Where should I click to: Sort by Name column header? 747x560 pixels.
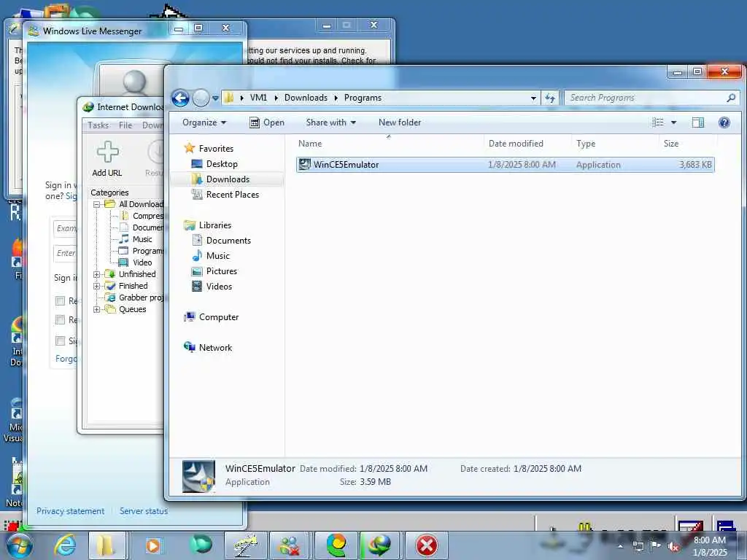[x=310, y=144]
